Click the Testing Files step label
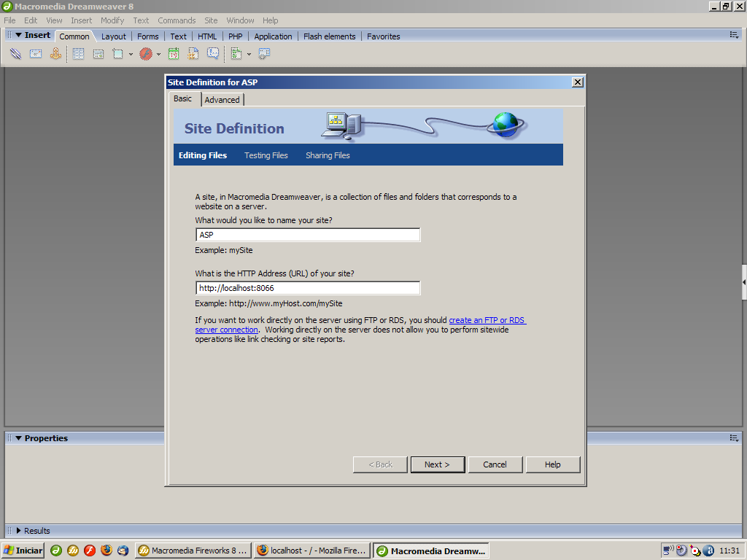This screenshot has height=560, width=747. pos(266,155)
